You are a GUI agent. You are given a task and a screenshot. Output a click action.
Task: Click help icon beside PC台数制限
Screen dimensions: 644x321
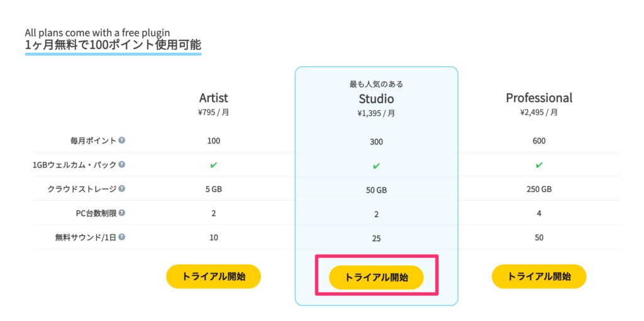tap(122, 213)
